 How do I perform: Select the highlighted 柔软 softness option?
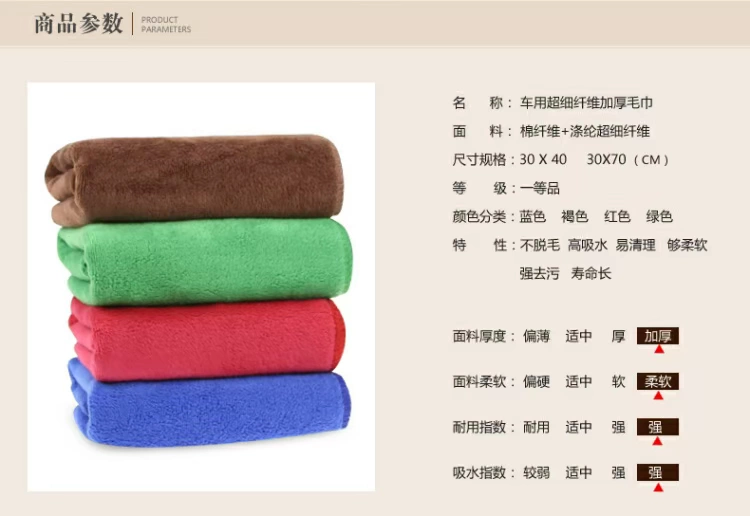point(658,382)
